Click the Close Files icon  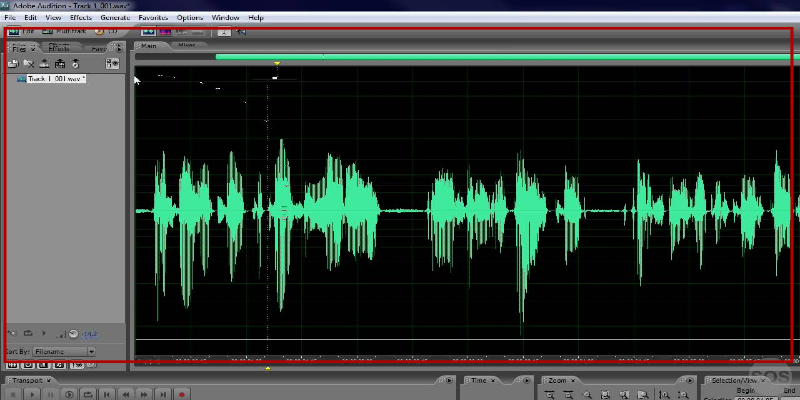29,64
